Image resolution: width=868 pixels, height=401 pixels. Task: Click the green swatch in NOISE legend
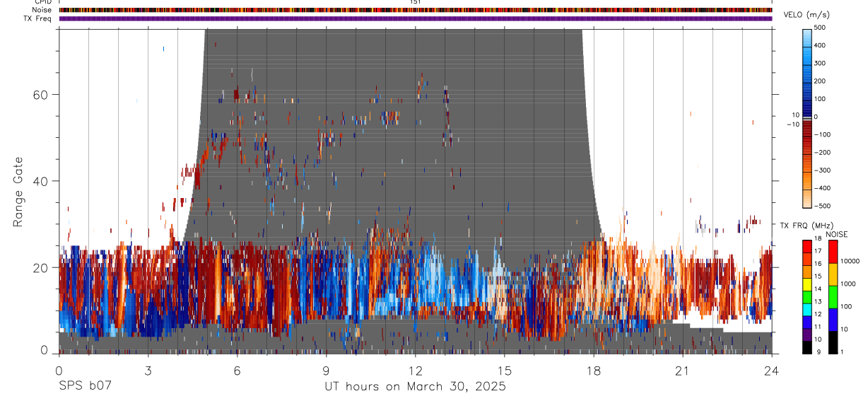(x=831, y=297)
